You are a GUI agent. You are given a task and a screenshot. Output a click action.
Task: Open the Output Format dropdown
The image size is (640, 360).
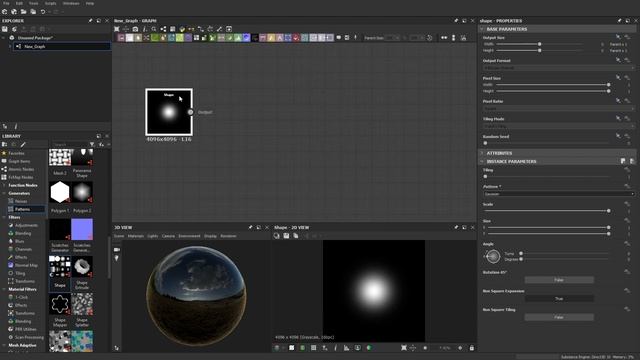[x=559, y=68]
